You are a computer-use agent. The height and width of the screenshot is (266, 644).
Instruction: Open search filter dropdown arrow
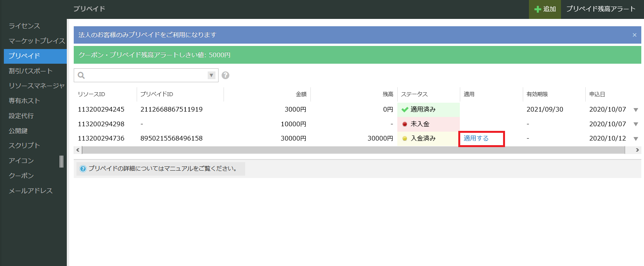coord(211,75)
